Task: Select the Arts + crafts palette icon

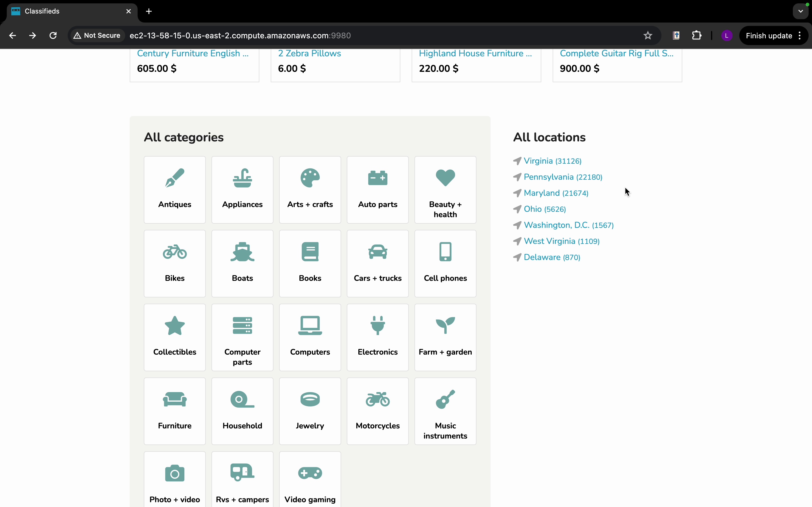Action: click(310, 178)
